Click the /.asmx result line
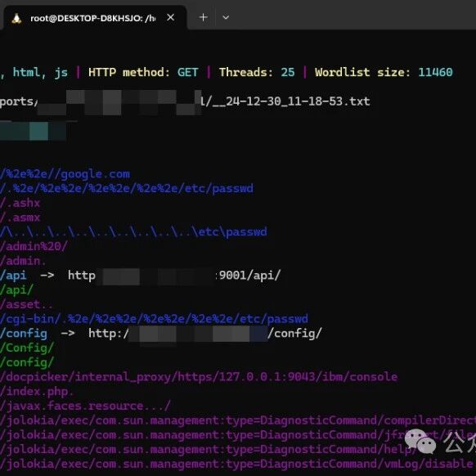Image resolution: width=476 pixels, height=476 pixels. click(x=20, y=218)
